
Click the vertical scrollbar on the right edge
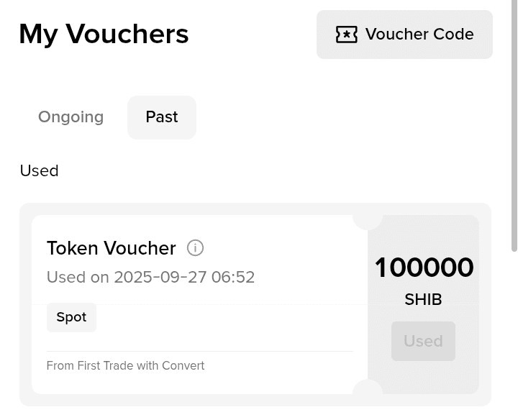tap(514, 129)
